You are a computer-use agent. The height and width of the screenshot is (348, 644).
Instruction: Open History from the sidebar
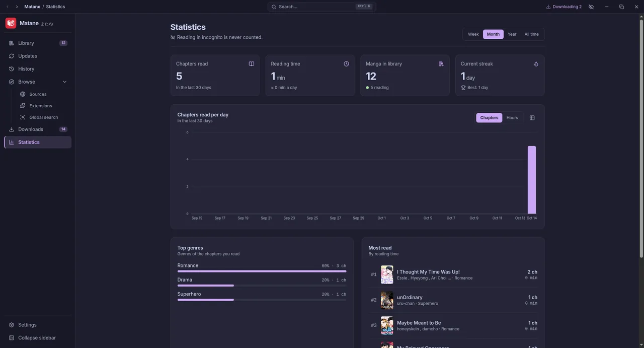pos(38,69)
